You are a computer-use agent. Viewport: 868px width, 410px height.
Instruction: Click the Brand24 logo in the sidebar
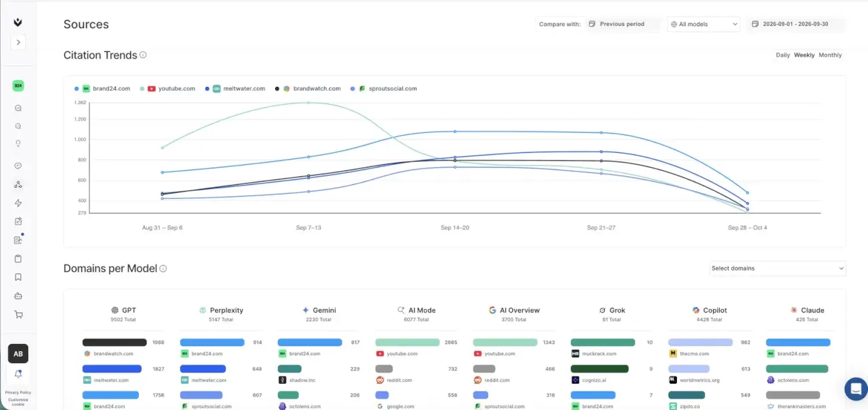[x=18, y=22]
